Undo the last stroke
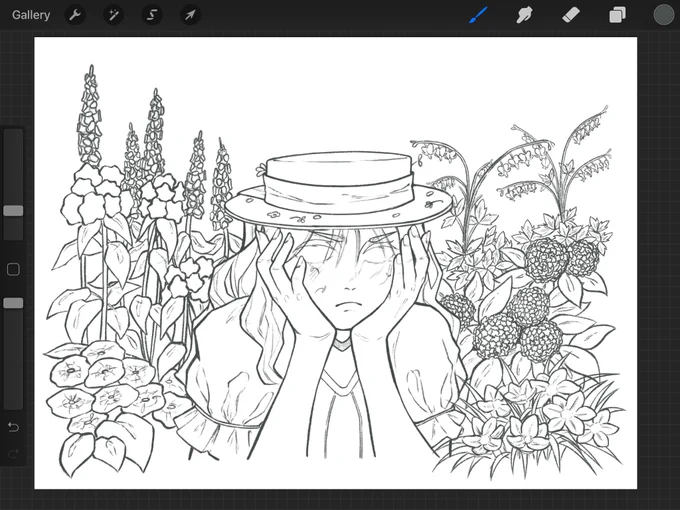This screenshot has width=680, height=510. click(x=13, y=427)
